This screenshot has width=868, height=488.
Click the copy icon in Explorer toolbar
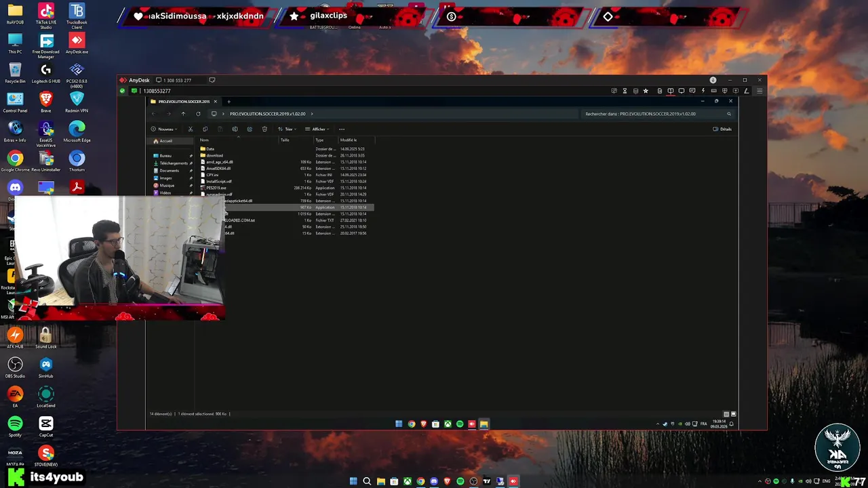click(x=205, y=129)
